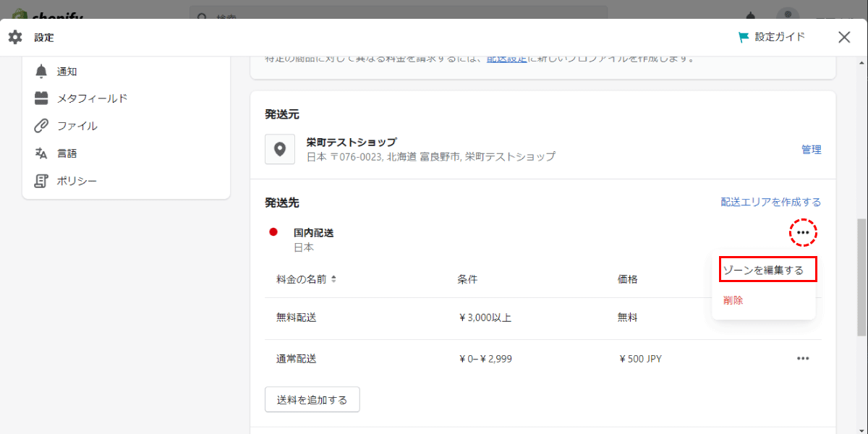Click the settings gear icon
Image resolution: width=868 pixels, height=434 pixels.
(x=14, y=38)
